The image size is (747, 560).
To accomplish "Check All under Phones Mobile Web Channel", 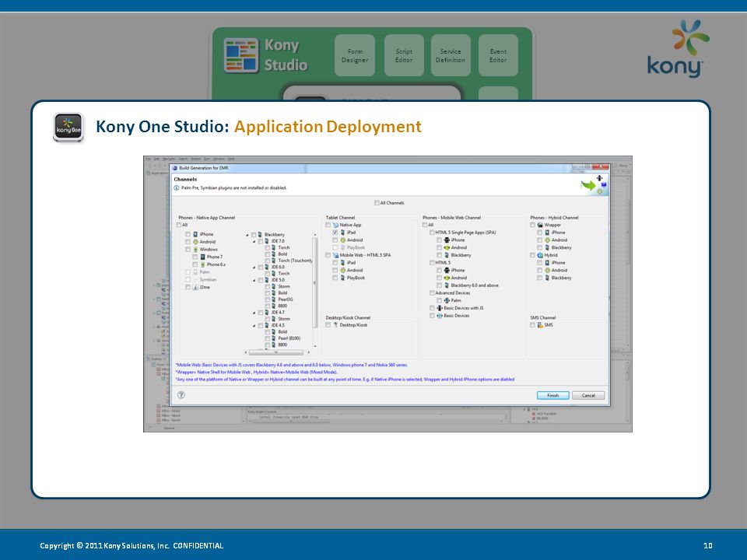I will tap(425, 225).
